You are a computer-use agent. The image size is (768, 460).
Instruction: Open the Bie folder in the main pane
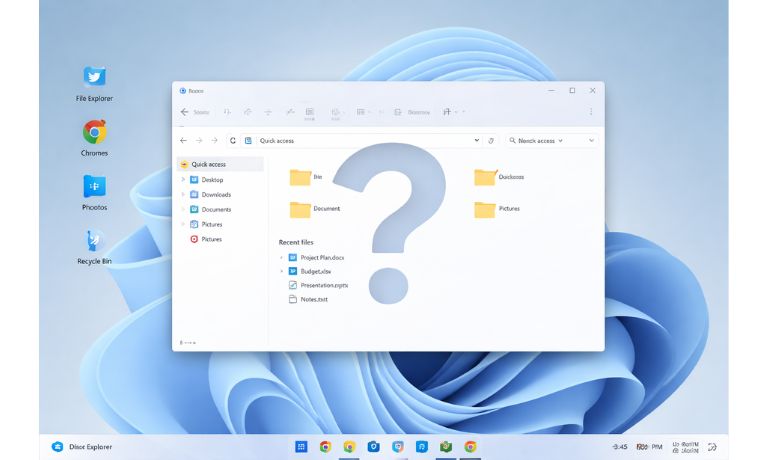(x=306, y=177)
